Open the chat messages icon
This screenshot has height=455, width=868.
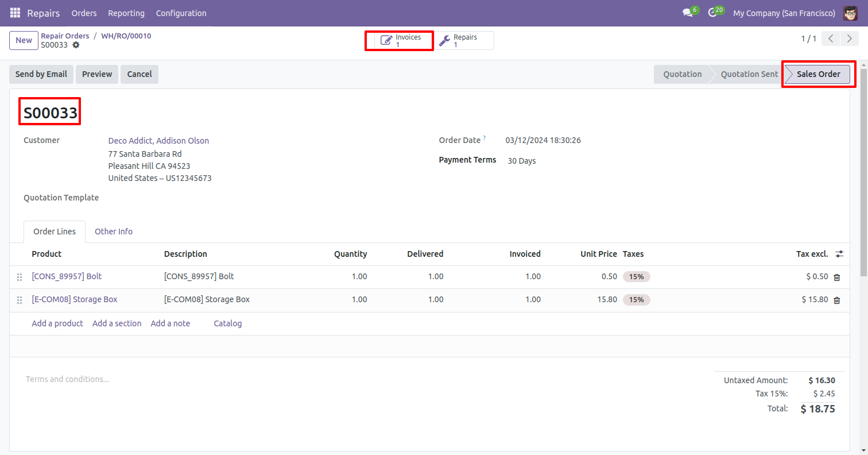(687, 13)
